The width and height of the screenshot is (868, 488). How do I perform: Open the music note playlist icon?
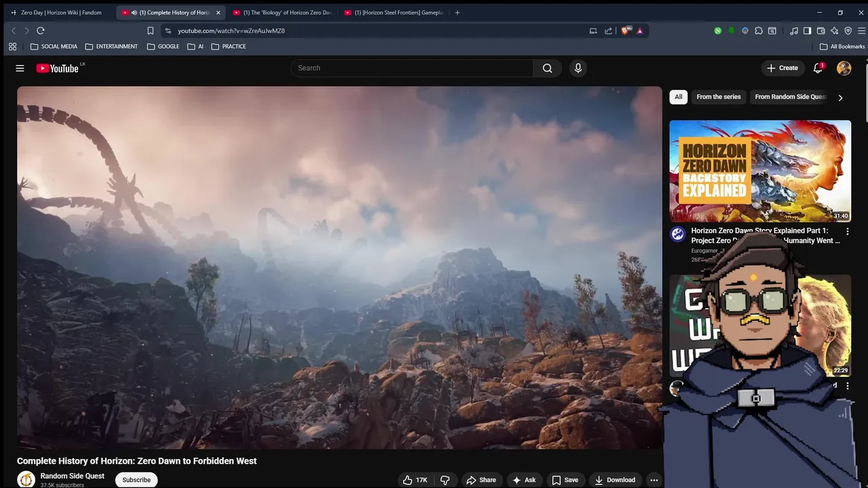pyautogui.click(x=793, y=30)
